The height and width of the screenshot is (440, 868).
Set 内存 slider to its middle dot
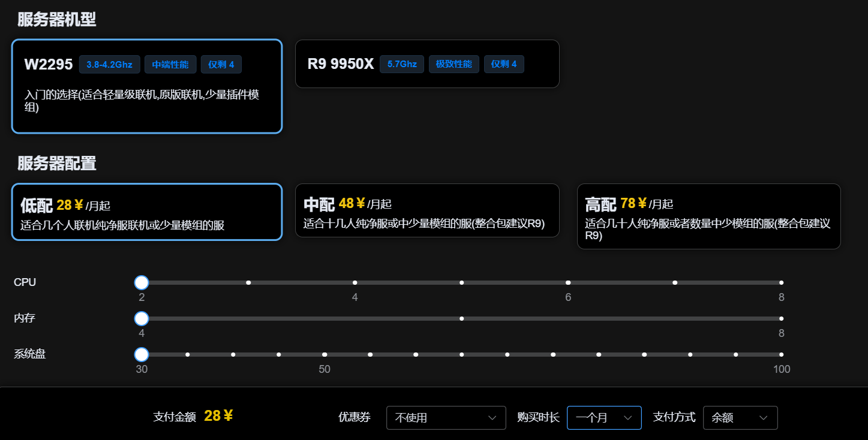462,318
